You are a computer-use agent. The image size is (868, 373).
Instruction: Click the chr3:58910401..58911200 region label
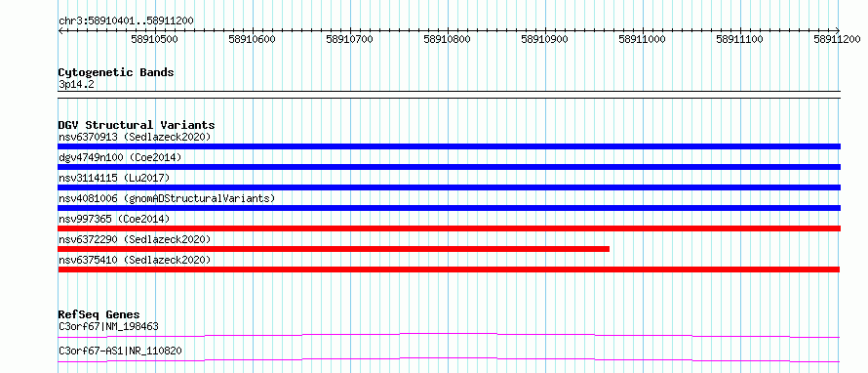tap(126, 21)
